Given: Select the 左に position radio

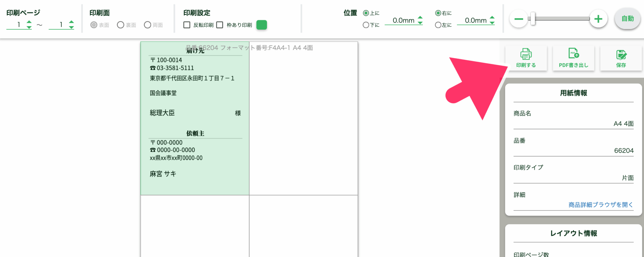Looking at the screenshot, I should pos(438,25).
